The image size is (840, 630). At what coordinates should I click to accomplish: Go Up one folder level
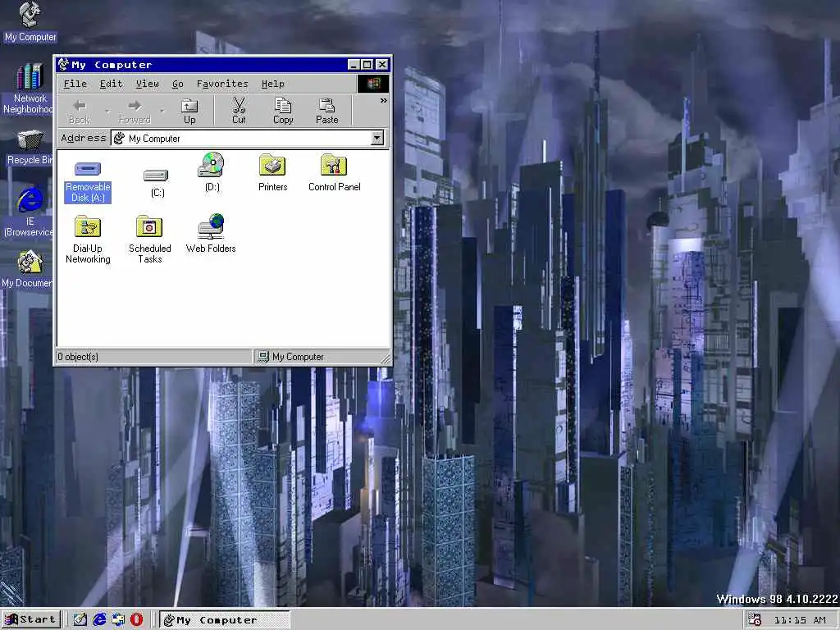[189, 112]
